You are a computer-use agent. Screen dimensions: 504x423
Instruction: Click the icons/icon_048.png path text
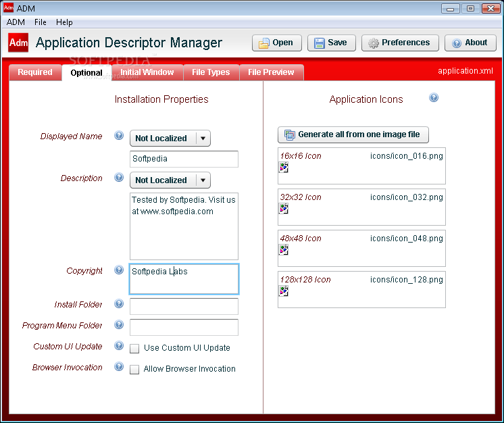click(406, 239)
